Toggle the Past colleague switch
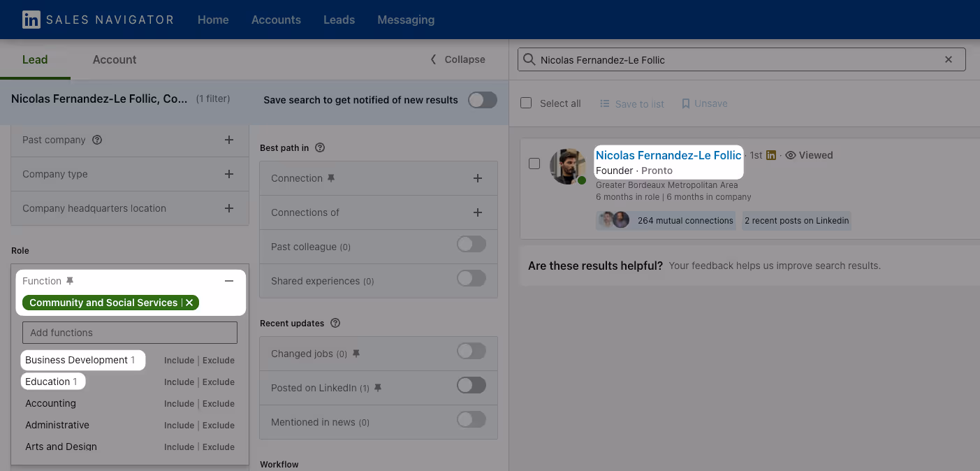Viewport: 980px width, 471px height. click(471, 244)
